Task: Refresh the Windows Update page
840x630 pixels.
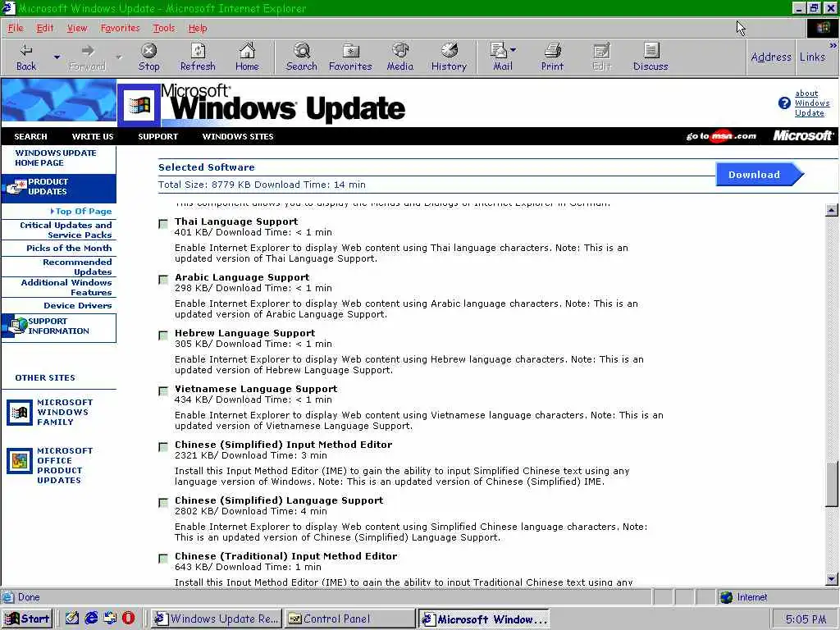Action: tap(198, 57)
